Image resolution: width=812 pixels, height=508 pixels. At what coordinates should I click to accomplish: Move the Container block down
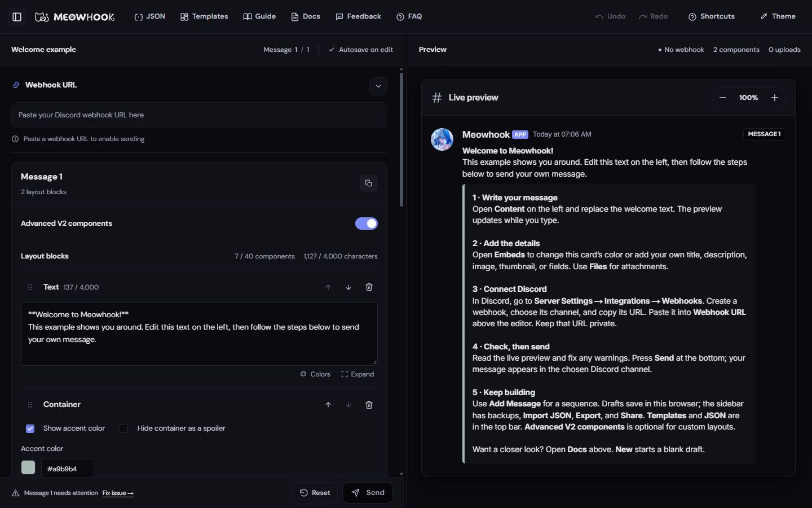pos(348,405)
